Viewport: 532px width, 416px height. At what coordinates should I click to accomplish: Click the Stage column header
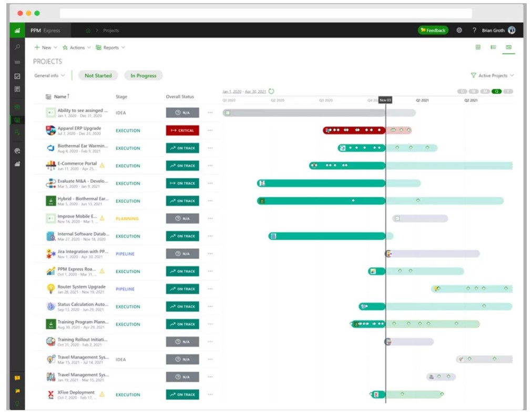point(121,97)
